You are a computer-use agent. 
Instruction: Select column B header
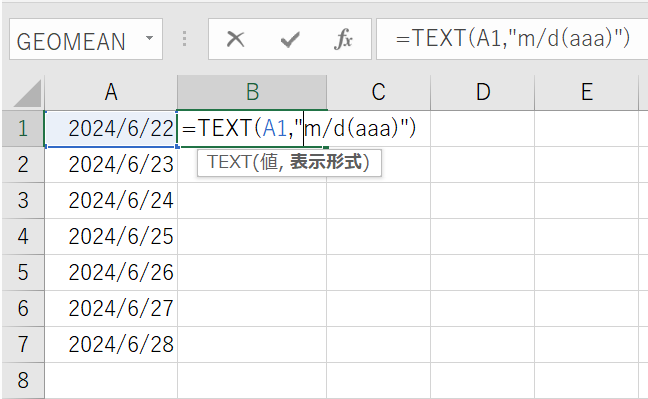252,92
